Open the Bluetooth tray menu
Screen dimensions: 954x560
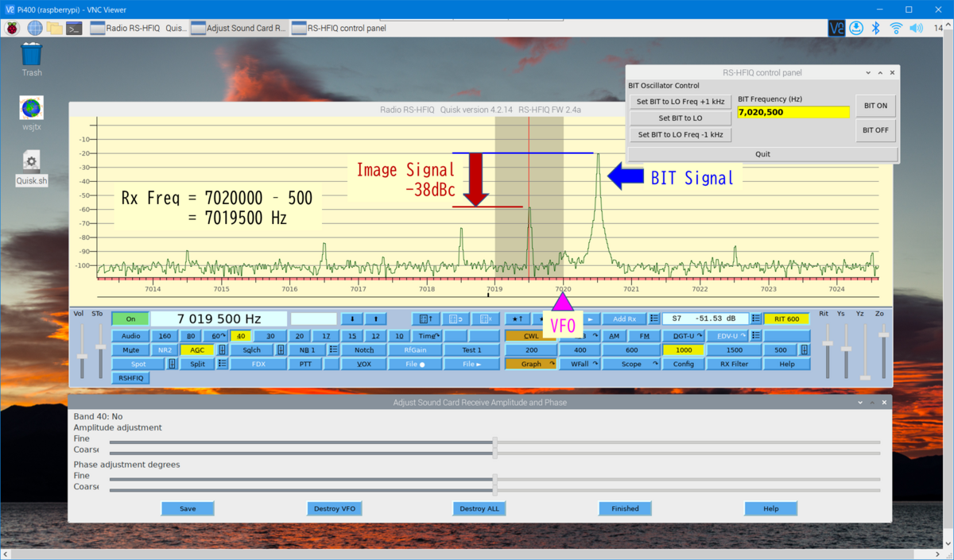coord(876,28)
